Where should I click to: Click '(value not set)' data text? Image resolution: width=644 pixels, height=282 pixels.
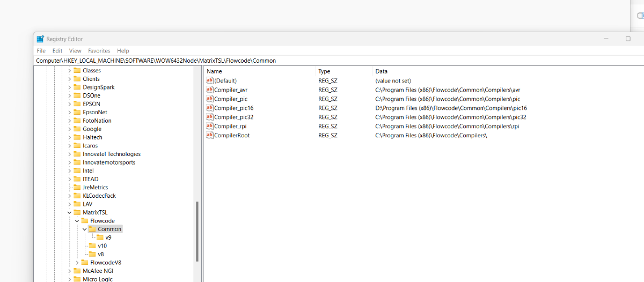[x=393, y=80]
